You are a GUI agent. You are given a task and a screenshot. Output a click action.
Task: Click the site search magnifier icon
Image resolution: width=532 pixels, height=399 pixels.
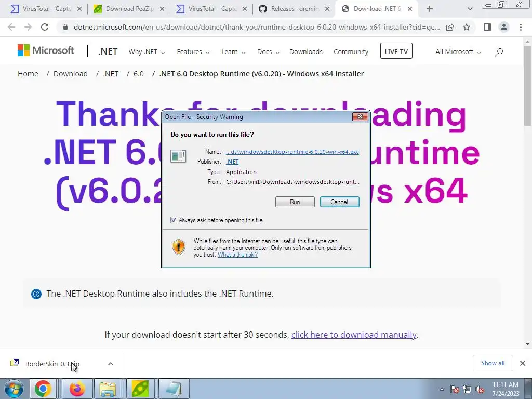click(499, 52)
